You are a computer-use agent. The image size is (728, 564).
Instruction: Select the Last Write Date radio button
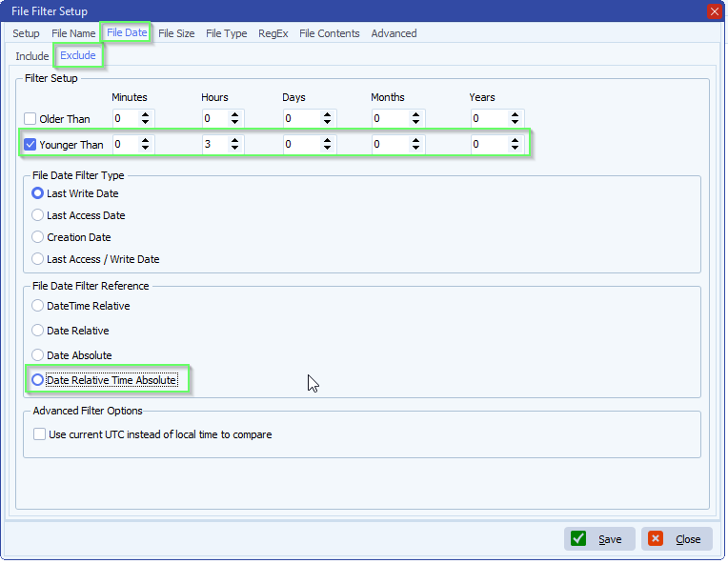(x=37, y=193)
